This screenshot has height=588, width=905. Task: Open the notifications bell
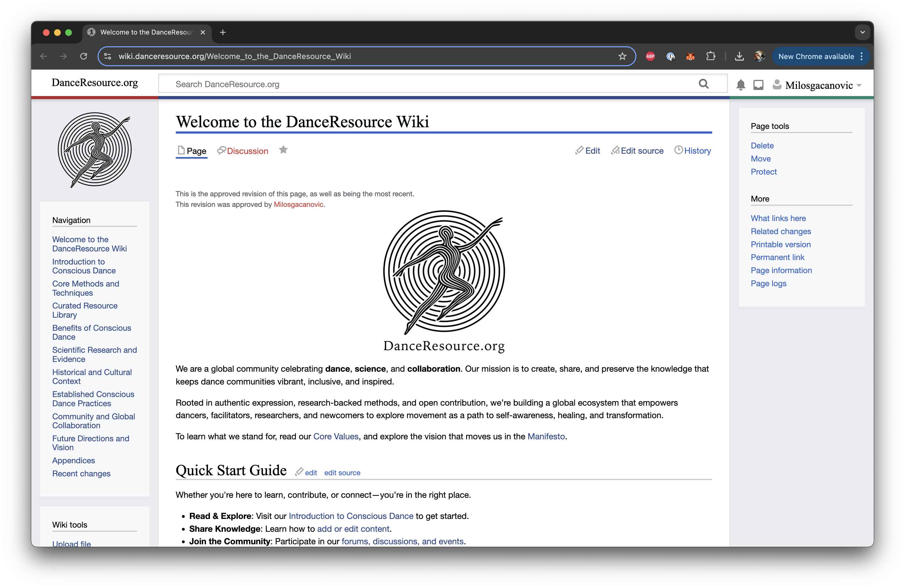pyautogui.click(x=740, y=85)
